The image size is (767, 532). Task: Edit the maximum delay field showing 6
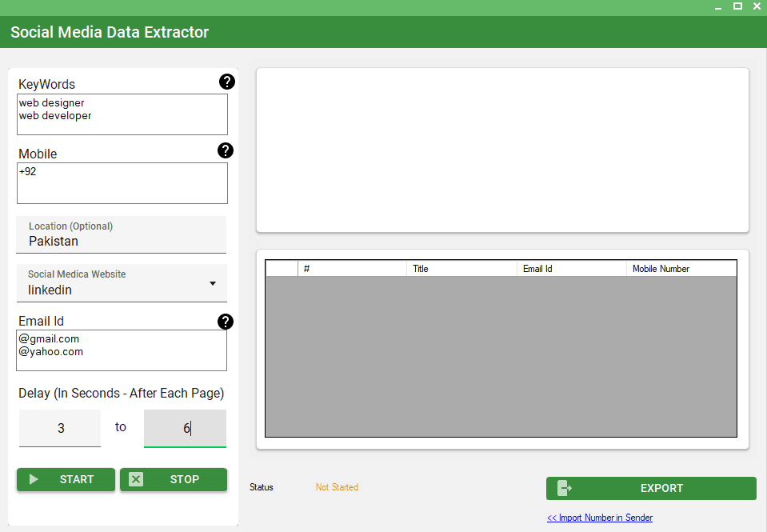point(185,428)
